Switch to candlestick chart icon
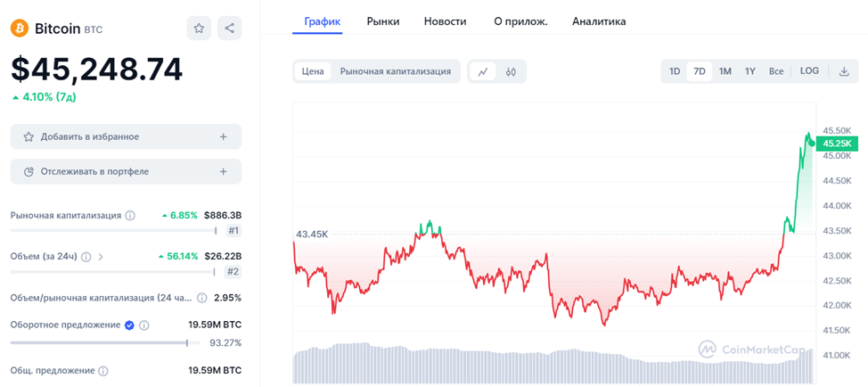Image resolution: width=868 pixels, height=387 pixels. coord(511,71)
